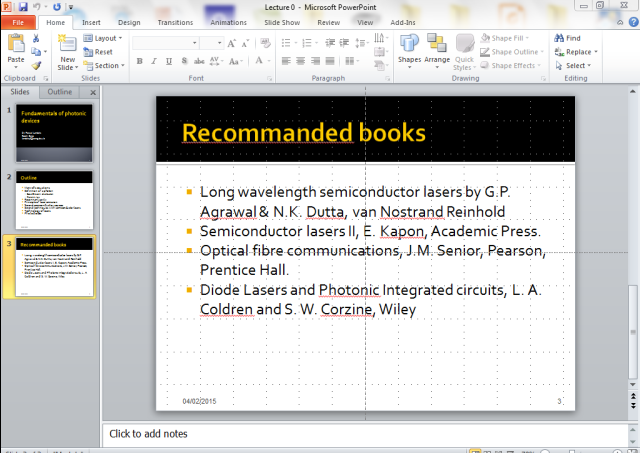Switch to Transitions ribbon tab
Screen dimensions: 640x453
tap(175, 22)
